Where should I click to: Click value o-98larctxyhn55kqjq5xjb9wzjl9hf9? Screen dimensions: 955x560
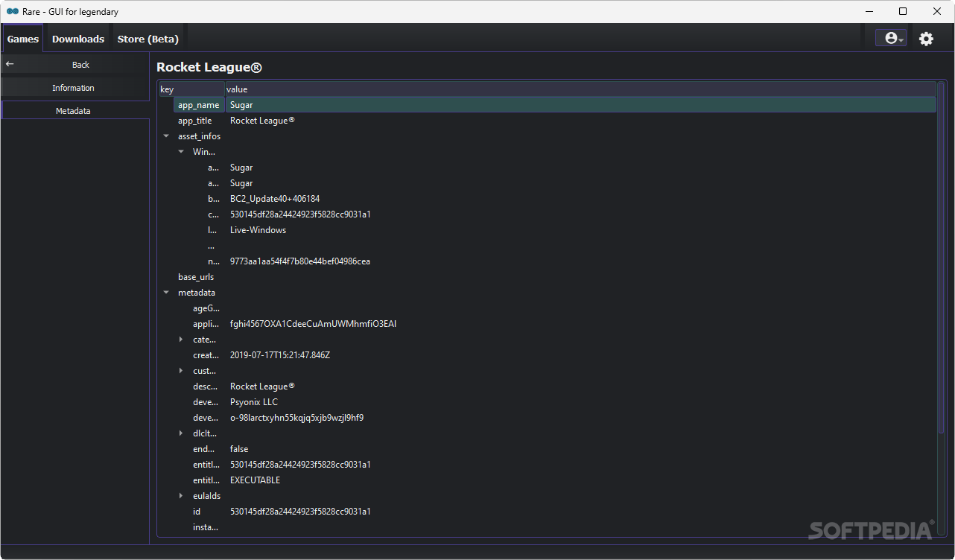point(297,418)
